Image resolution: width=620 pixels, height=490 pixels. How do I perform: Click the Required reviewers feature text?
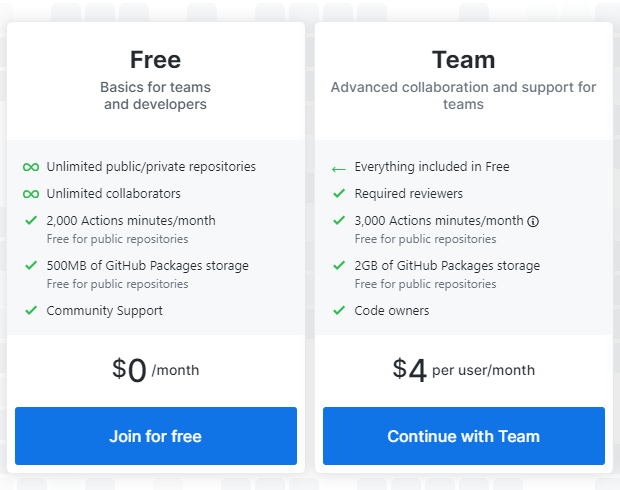click(x=408, y=194)
